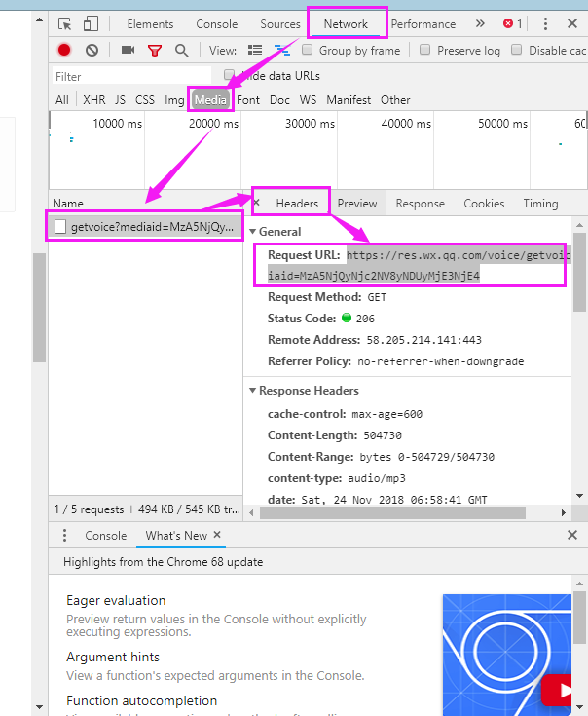The width and height of the screenshot is (588, 716).
Task: Toggle Disable cache checkbox
Action: coord(516,50)
